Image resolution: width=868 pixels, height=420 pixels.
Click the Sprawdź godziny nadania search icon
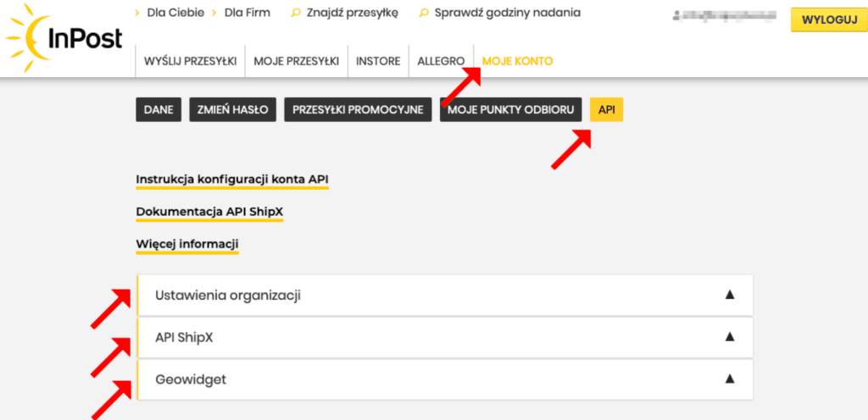tap(424, 14)
